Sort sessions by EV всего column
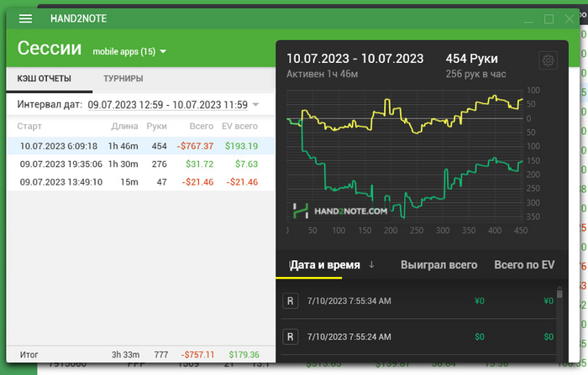This screenshot has width=588, height=375. pos(239,126)
